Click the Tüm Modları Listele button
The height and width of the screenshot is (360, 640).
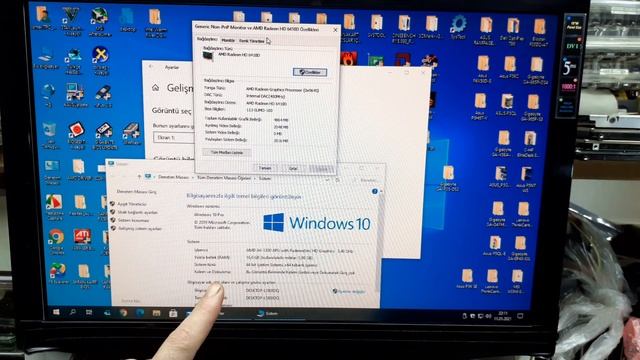tap(227, 152)
